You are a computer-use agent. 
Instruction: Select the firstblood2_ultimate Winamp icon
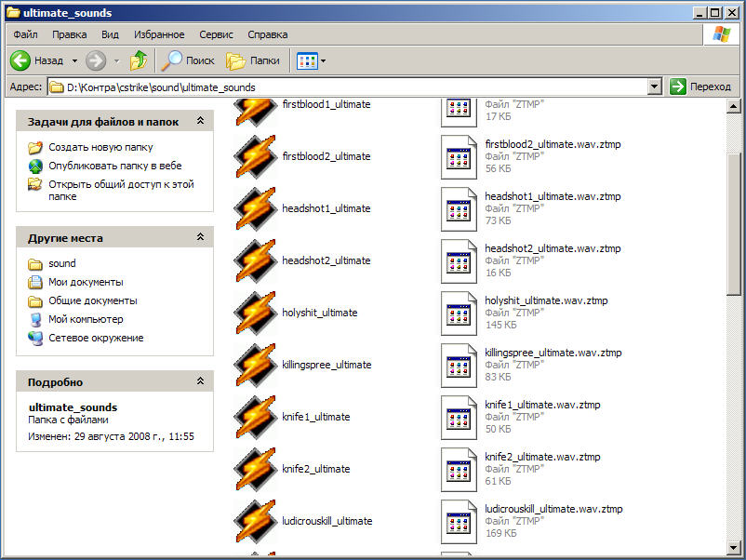[x=256, y=156]
